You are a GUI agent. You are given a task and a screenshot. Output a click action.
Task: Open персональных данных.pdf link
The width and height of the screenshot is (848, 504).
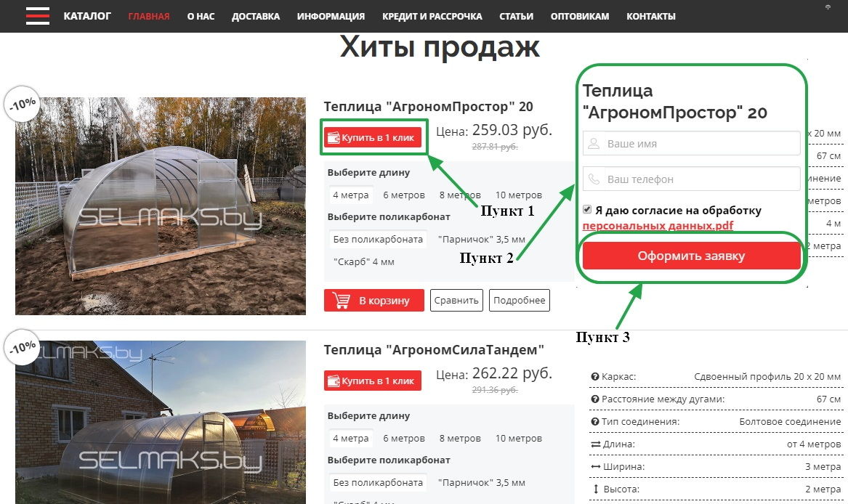coord(658,226)
